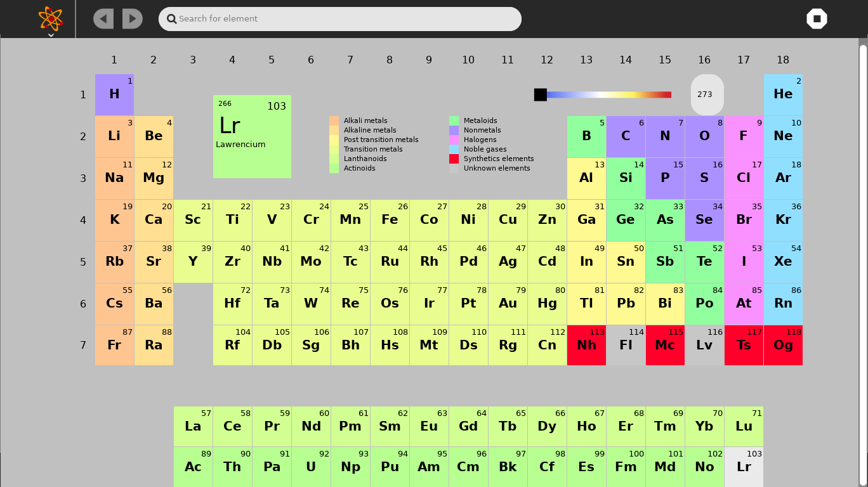The image size is (868, 487).
Task: Click the black temperature slider handle
Action: pyautogui.click(x=540, y=94)
